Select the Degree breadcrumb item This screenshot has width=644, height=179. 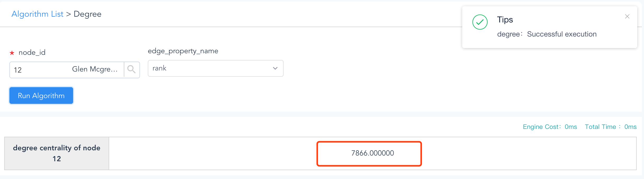(x=87, y=14)
